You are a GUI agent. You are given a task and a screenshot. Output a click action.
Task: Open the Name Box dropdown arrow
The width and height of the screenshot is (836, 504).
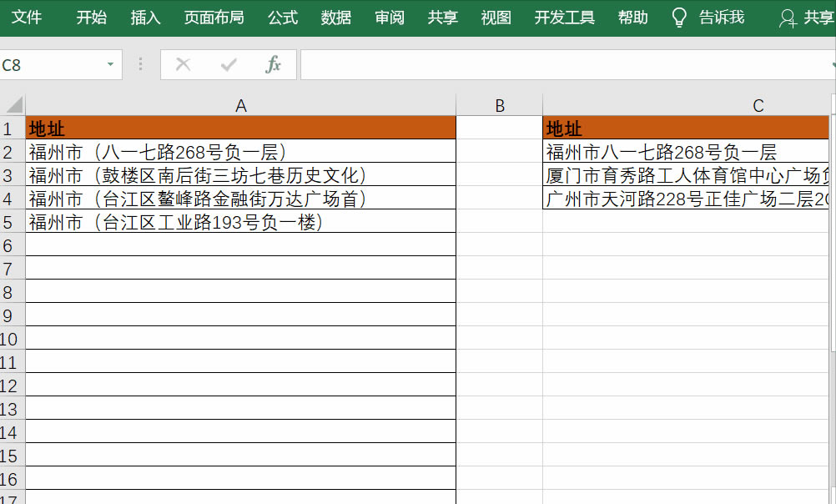click(x=109, y=63)
